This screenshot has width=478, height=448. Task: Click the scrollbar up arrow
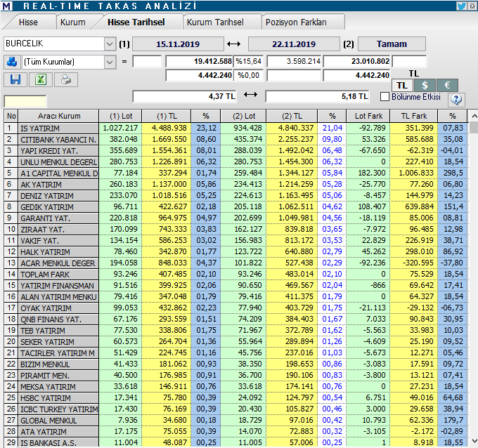click(x=474, y=116)
